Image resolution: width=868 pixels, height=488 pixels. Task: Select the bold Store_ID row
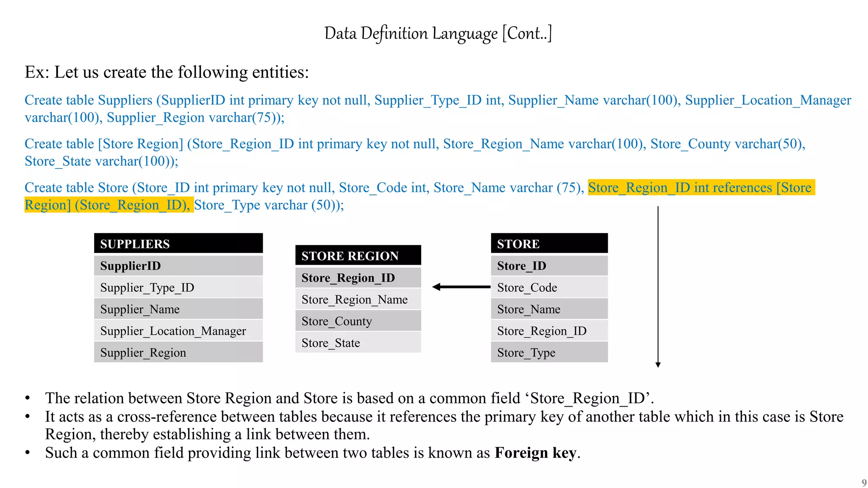pos(549,266)
